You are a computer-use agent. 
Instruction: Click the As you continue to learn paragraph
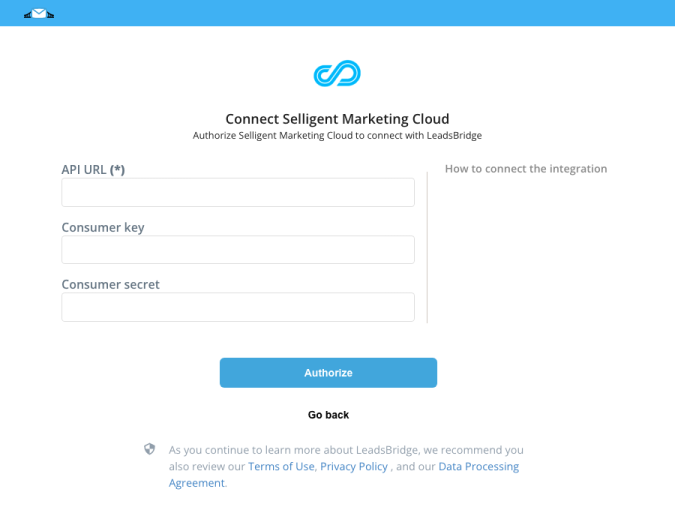point(346,466)
